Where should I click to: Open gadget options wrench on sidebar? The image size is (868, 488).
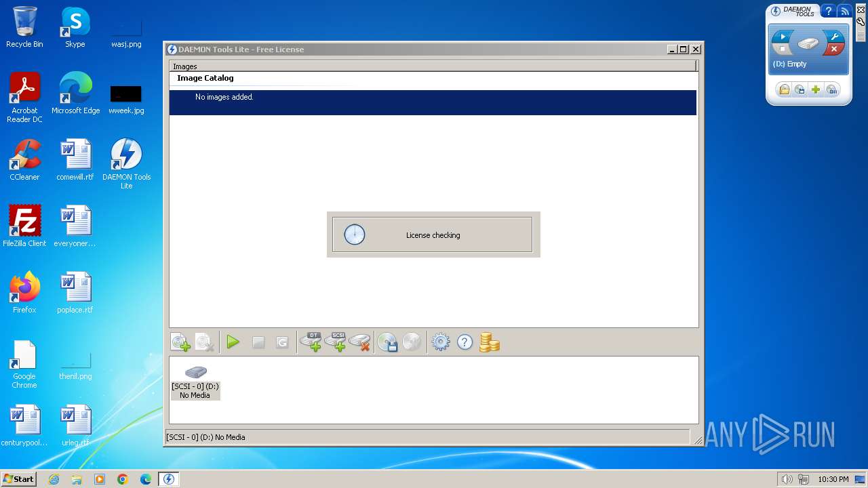coord(861,21)
